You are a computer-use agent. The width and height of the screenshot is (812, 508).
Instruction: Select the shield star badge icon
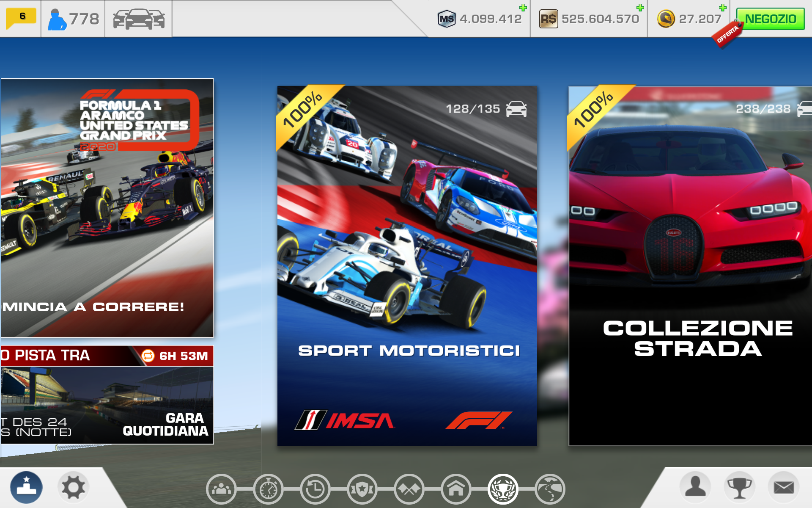(x=362, y=489)
